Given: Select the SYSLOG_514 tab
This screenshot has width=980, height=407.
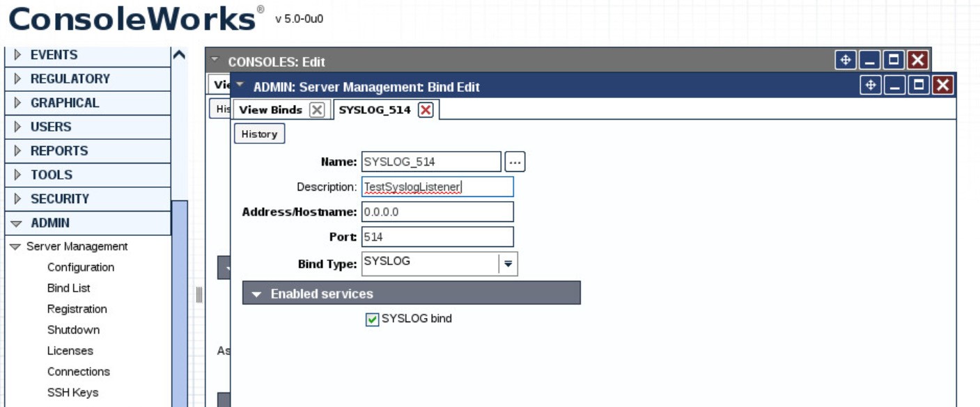Looking at the screenshot, I should [x=375, y=110].
